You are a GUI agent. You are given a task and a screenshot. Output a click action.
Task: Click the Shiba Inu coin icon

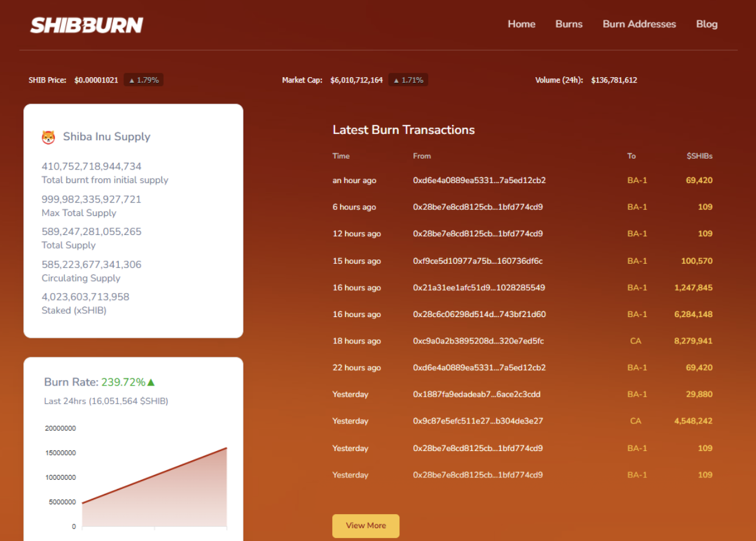pos(48,137)
